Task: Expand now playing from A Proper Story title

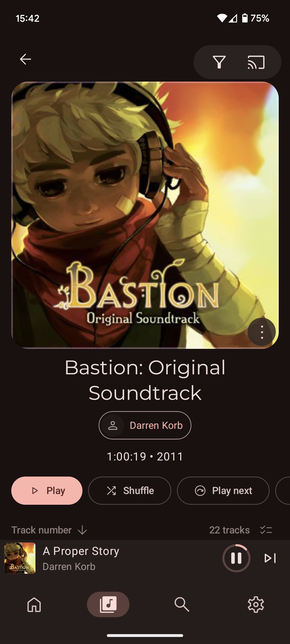Action: coord(81,551)
